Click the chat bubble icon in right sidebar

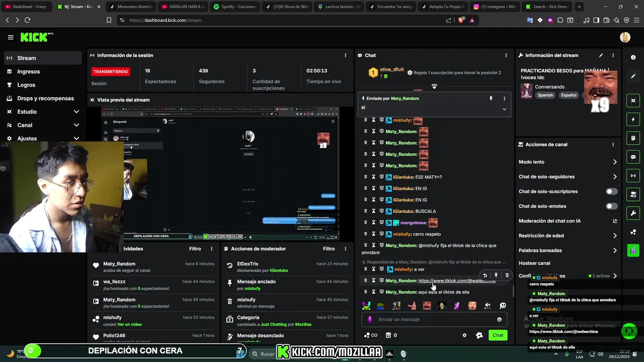[x=633, y=157]
